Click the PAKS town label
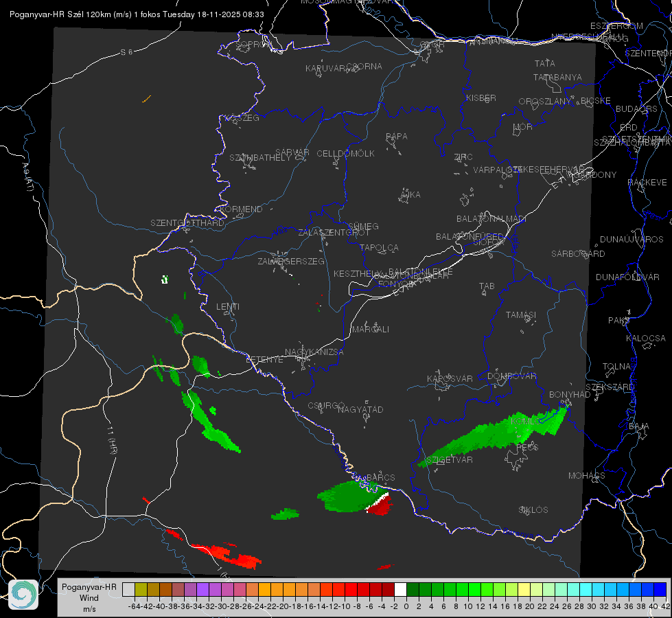Screen dimensions: 672x618 point(619,321)
